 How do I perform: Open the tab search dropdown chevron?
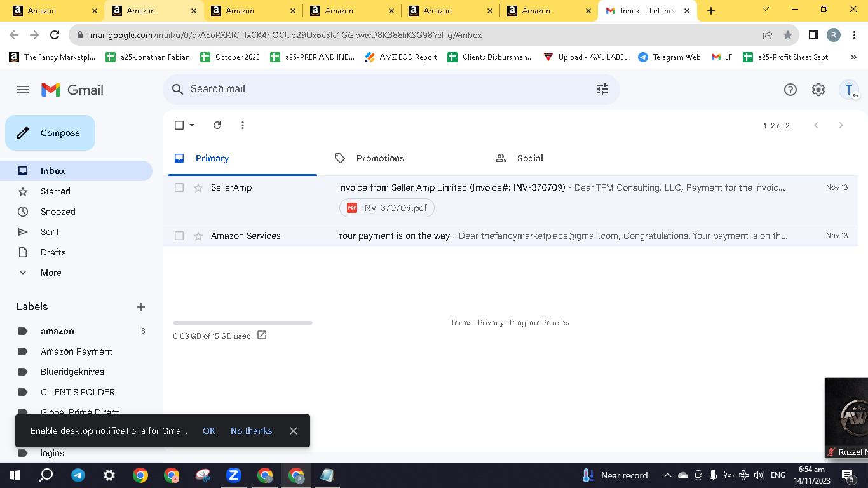[766, 10]
